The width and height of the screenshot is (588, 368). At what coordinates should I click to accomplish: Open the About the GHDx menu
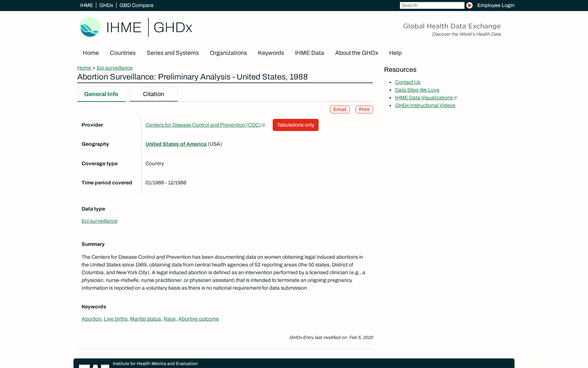[x=356, y=53]
